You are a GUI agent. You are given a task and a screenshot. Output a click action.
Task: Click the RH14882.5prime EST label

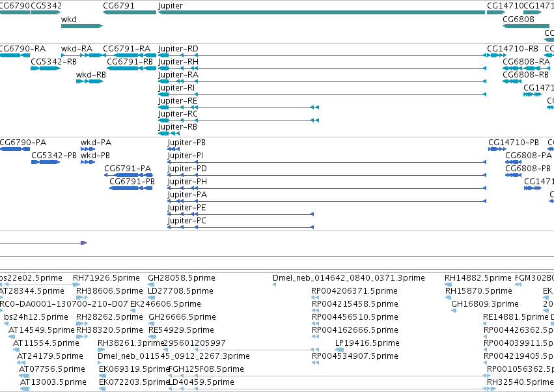pyautogui.click(x=478, y=278)
